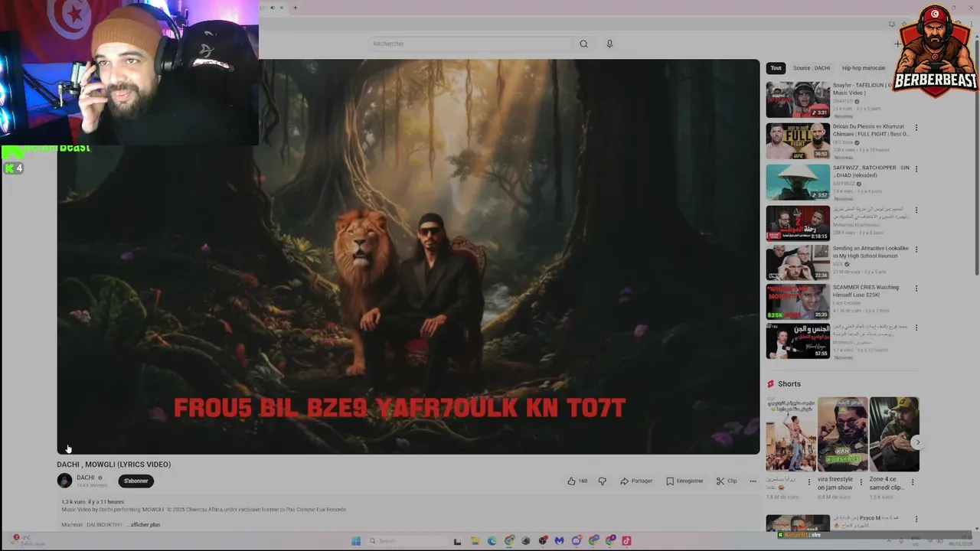Viewport: 980px width, 551px height.
Task: Open options menu for vira freestyle short
Action: [x=861, y=483]
